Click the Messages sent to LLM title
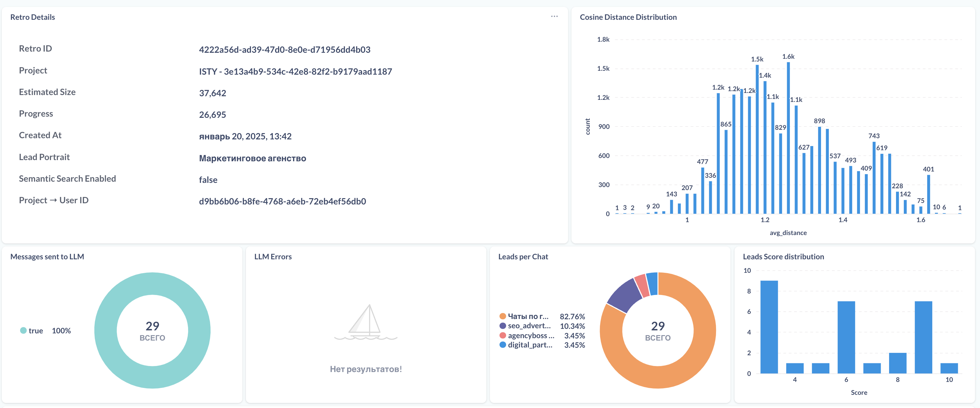The width and height of the screenshot is (980, 408). click(x=47, y=257)
